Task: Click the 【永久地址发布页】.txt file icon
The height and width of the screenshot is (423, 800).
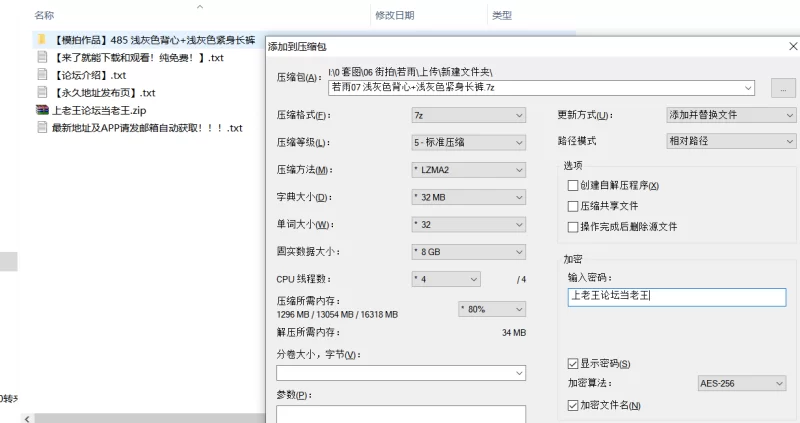Action: coord(42,93)
